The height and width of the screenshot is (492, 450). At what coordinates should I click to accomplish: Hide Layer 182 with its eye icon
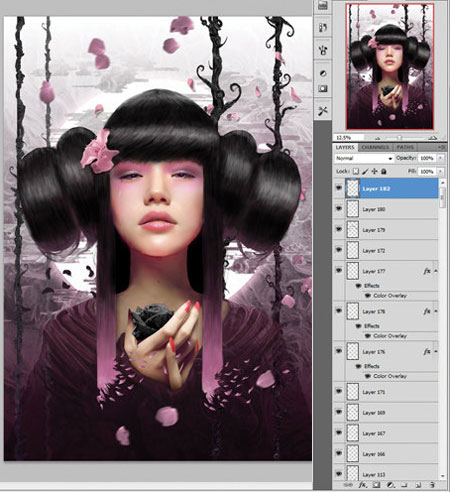[x=339, y=188]
